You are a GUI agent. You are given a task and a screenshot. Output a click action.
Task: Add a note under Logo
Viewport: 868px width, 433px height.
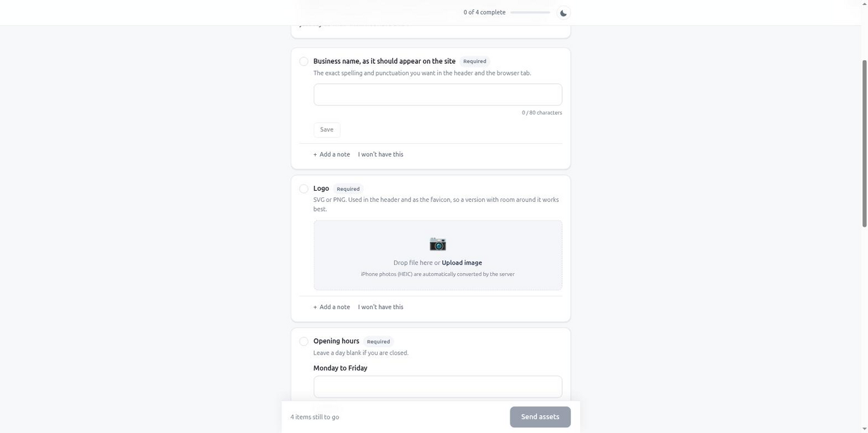(x=332, y=307)
